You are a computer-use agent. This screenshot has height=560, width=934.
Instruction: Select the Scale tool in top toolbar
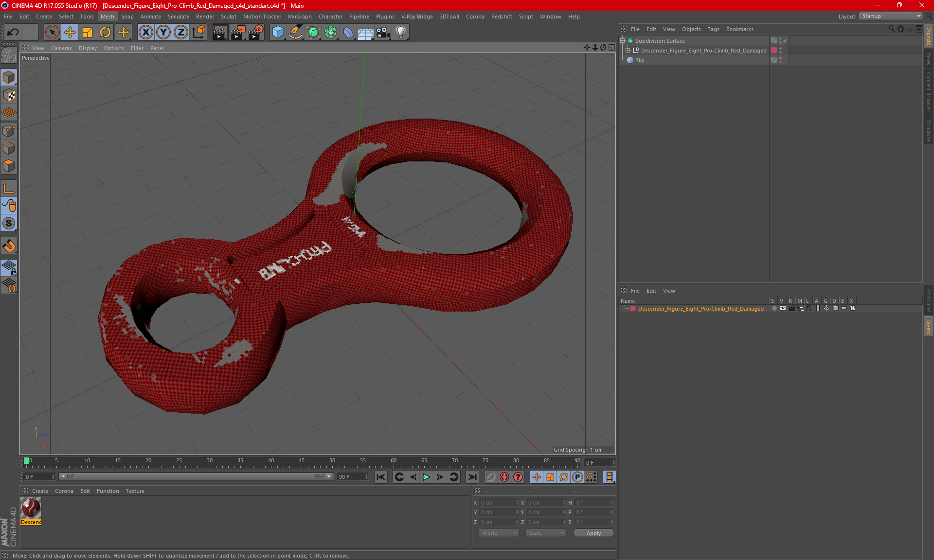pos(88,33)
